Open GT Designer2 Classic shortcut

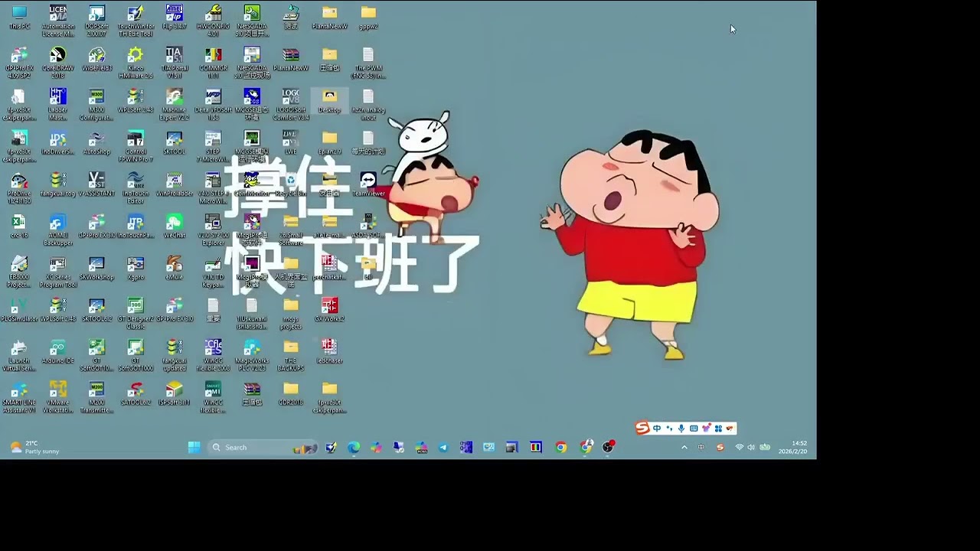pos(136,314)
